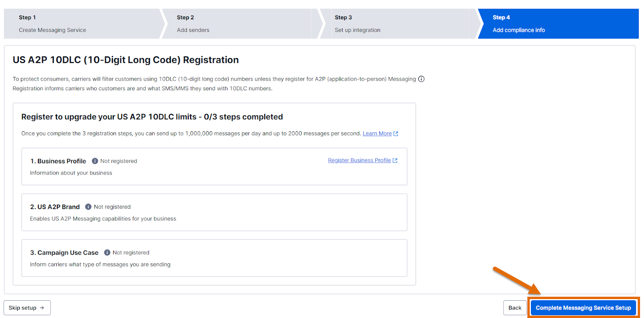This screenshot has height=318, width=644.
Task: Click the Back button
Action: (x=515, y=308)
